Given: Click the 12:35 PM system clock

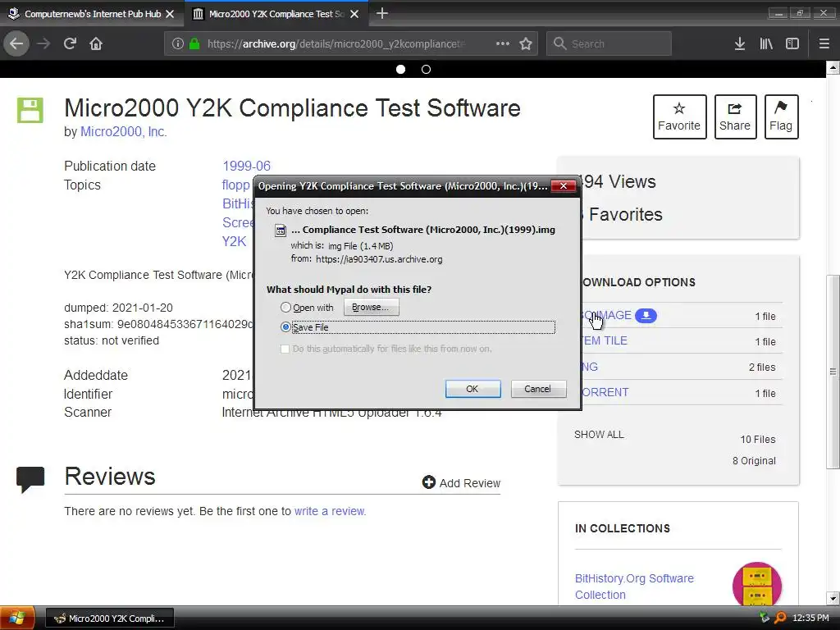Looking at the screenshot, I should [x=810, y=619].
